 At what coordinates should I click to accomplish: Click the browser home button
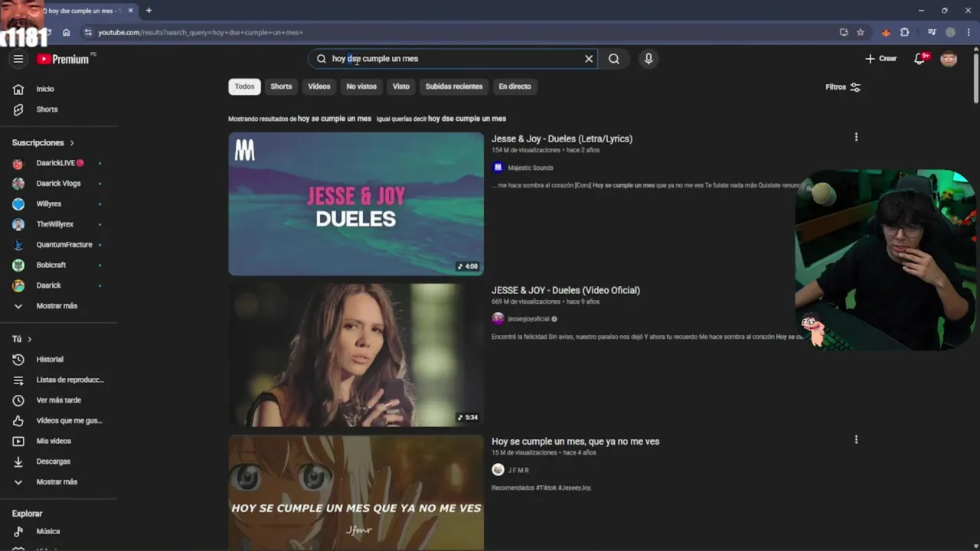pyautogui.click(x=67, y=32)
